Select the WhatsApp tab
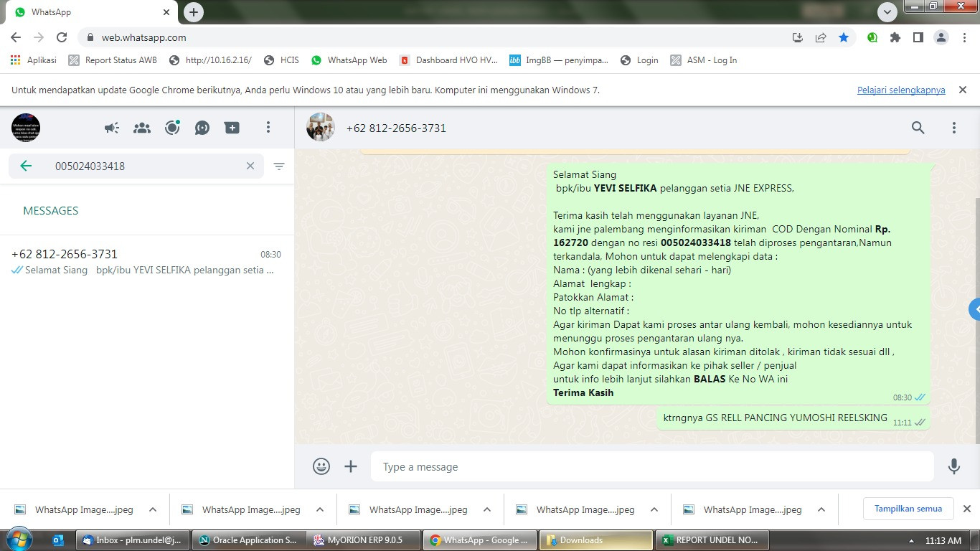This screenshot has width=980, height=551. [x=92, y=12]
